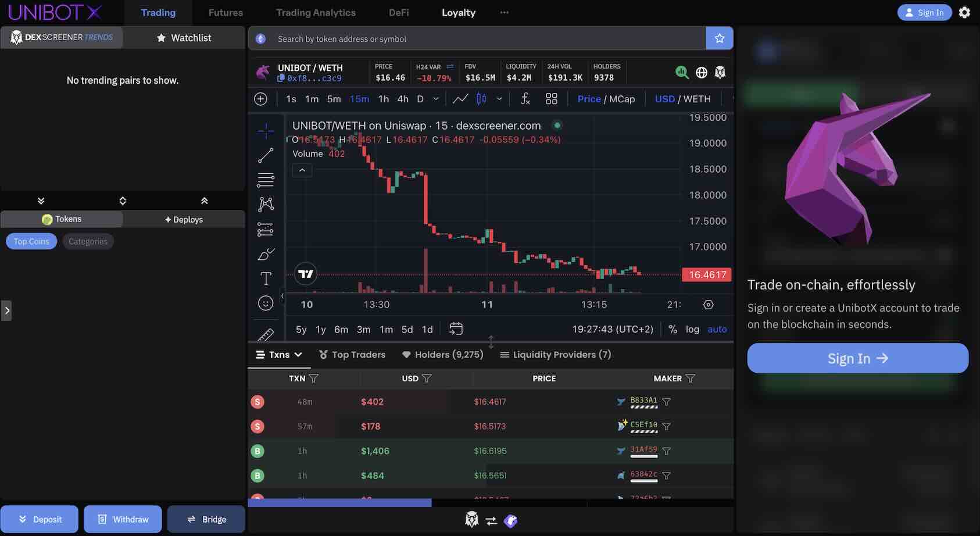Click the Sign In button
The height and width of the screenshot is (536, 980).
pyautogui.click(x=857, y=358)
